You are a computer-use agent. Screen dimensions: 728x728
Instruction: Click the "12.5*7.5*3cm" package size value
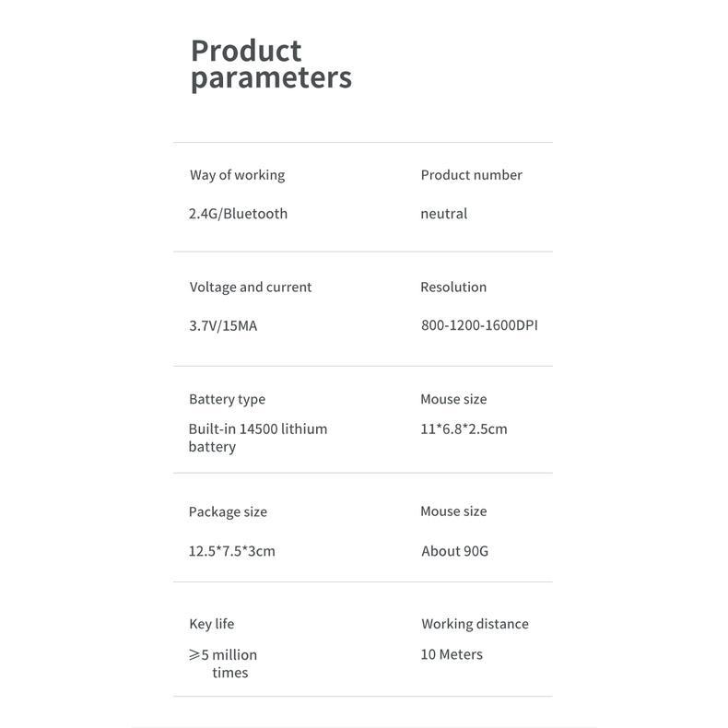pyautogui.click(x=231, y=551)
